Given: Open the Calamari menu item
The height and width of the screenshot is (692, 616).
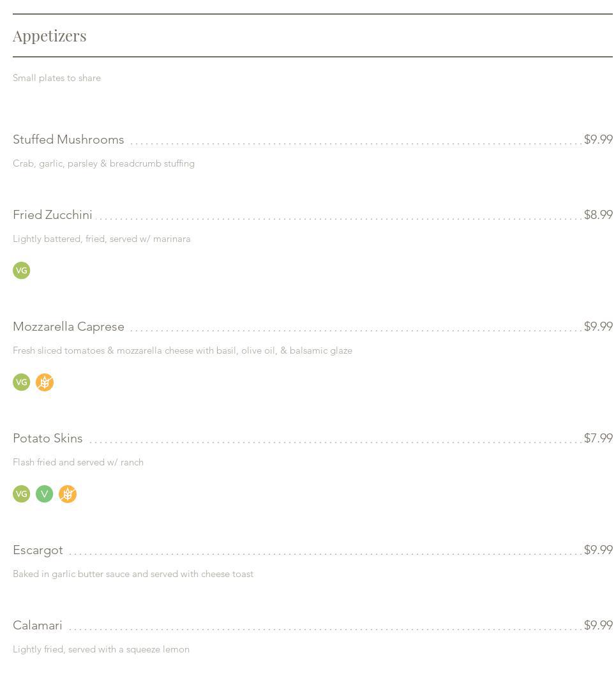Looking at the screenshot, I should click(38, 626).
